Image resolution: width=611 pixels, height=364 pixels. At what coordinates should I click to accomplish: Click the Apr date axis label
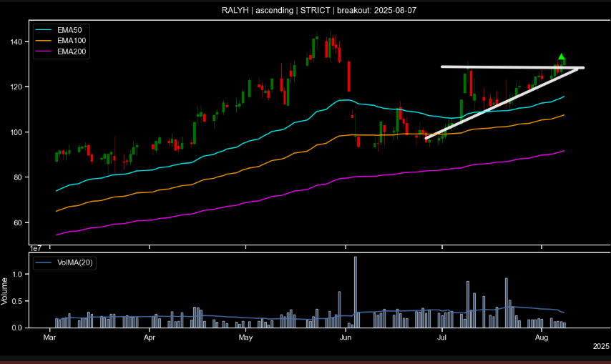[150, 337]
